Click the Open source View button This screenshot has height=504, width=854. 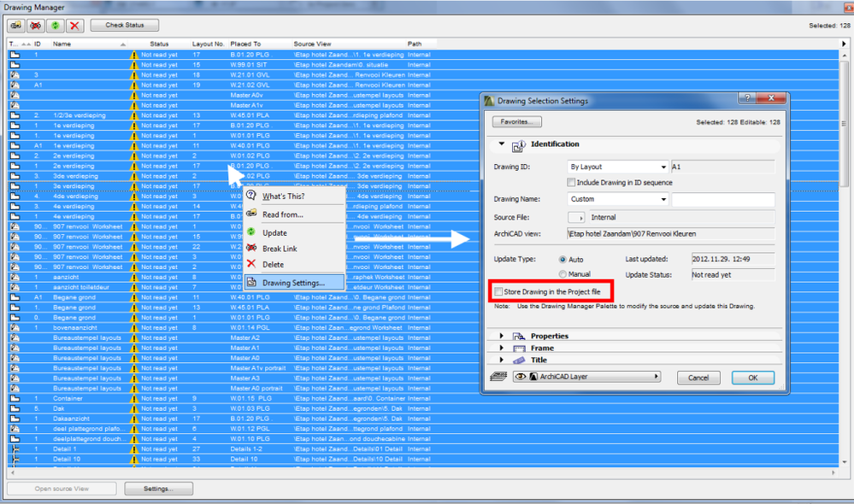[x=62, y=489]
